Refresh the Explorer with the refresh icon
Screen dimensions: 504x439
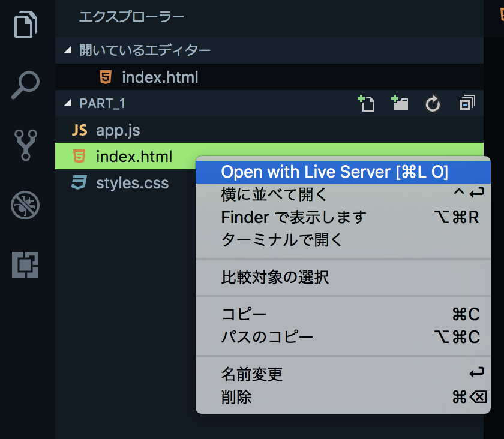(433, 103)
